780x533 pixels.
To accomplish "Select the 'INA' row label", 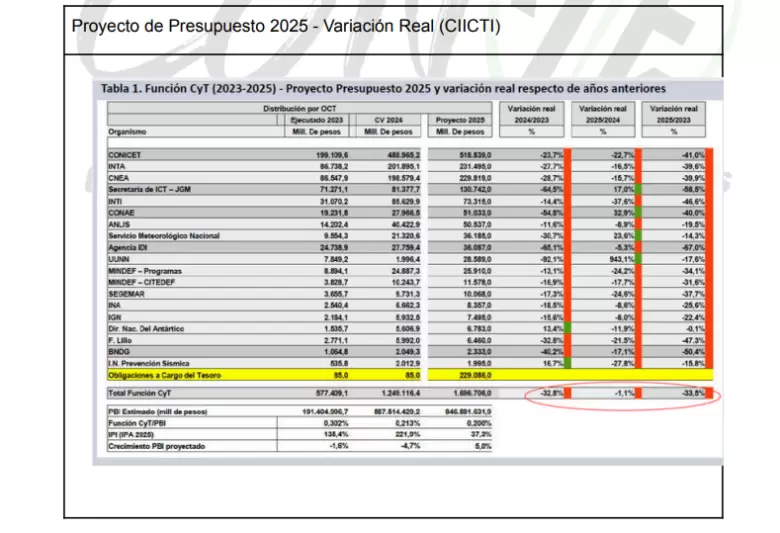I will [x=114, y=305].
